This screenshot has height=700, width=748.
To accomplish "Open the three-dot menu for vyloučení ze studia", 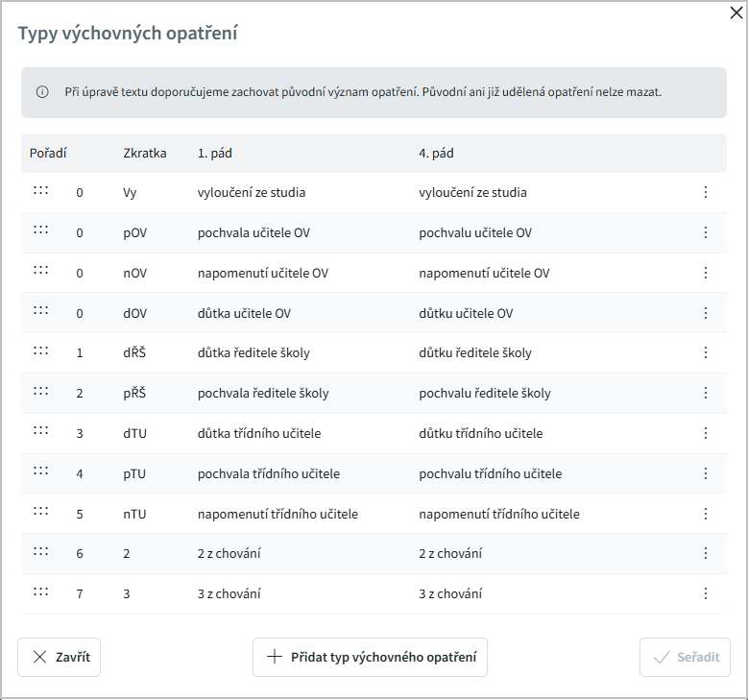I will [705, 192].
